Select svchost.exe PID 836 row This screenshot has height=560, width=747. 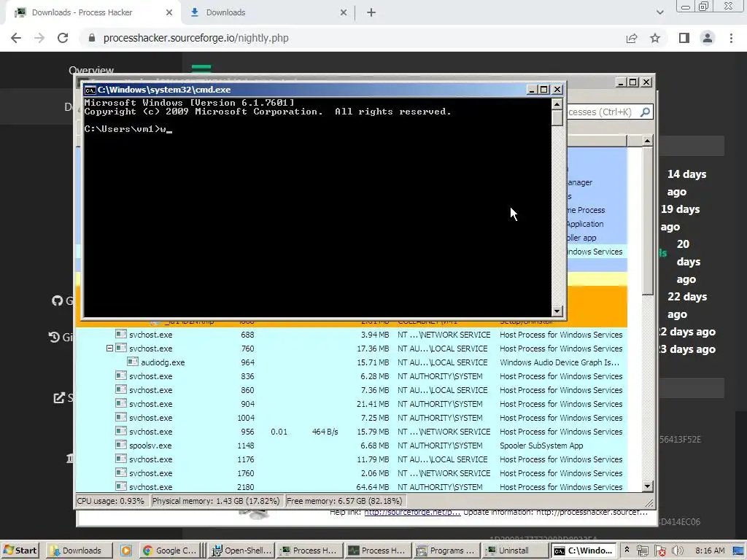351,376
